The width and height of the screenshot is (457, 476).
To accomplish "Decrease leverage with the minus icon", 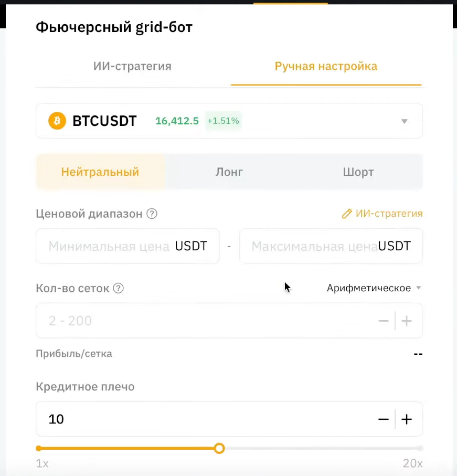I will coord(384,419).
